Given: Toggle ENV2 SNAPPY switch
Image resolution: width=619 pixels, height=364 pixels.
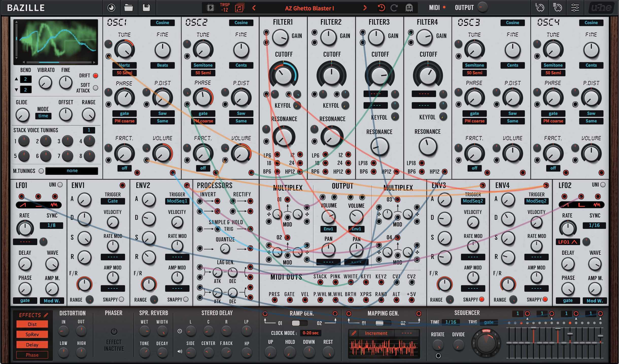Looking at the screenshot, I should (x=186, y=299).
